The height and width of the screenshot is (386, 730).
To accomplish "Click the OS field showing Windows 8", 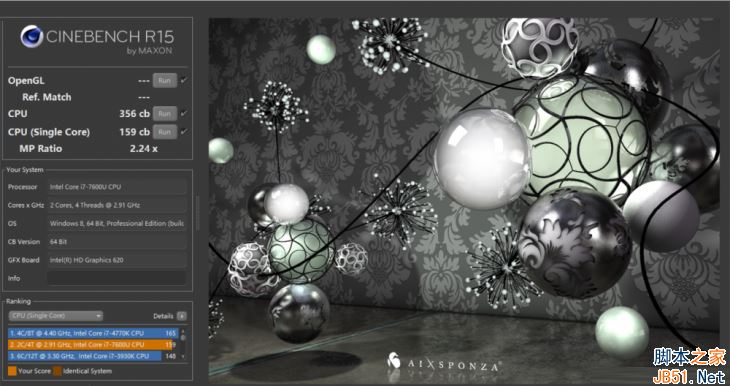I will click(117, 223).
